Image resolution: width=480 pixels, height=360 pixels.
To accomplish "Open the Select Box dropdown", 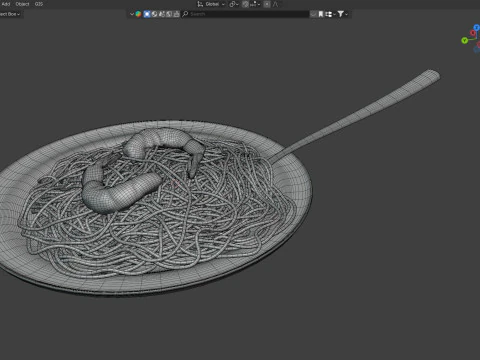I will click(10, 14).
